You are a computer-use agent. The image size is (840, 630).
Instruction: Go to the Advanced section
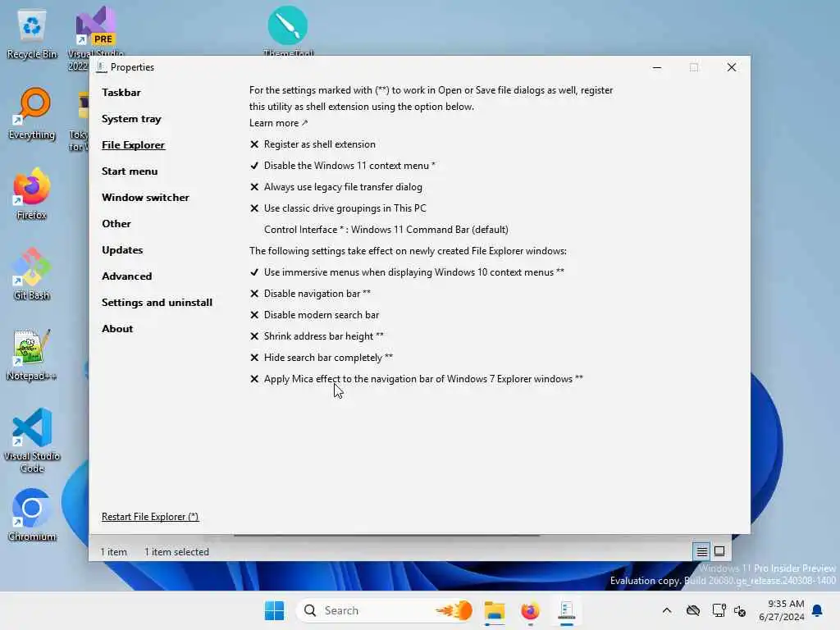tap(127, 276)
